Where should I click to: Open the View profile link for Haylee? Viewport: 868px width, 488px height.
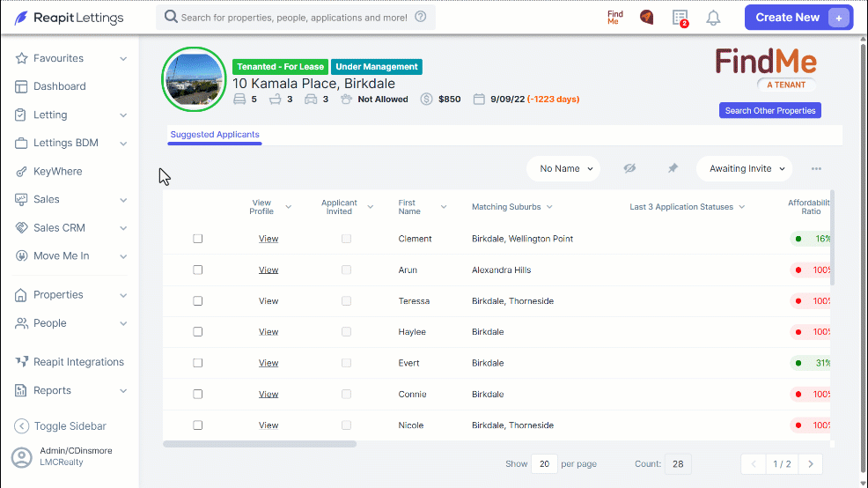click(268, 332)
